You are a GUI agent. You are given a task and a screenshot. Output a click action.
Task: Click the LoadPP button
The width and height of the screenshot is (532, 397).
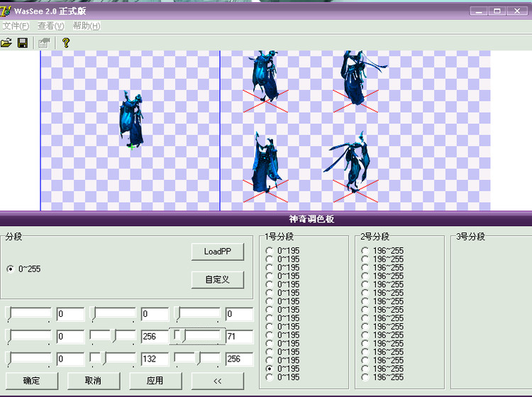218,252
